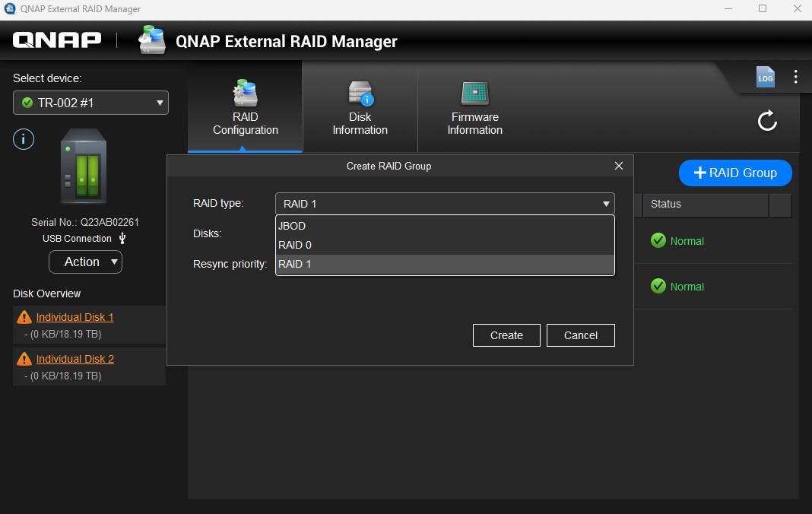The height and width of the screenshot is (514, 812).
Task: Click the Cancel button in dialog
Action: point(580,335)
